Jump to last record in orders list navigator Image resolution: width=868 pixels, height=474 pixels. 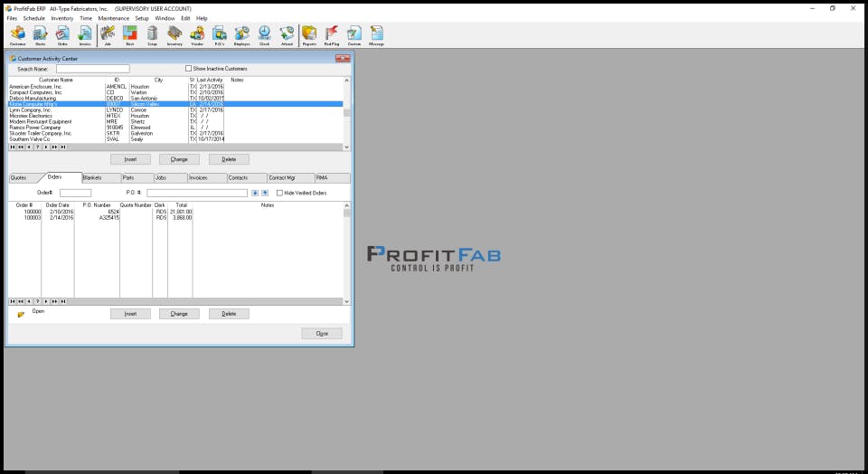coord(63,302)
